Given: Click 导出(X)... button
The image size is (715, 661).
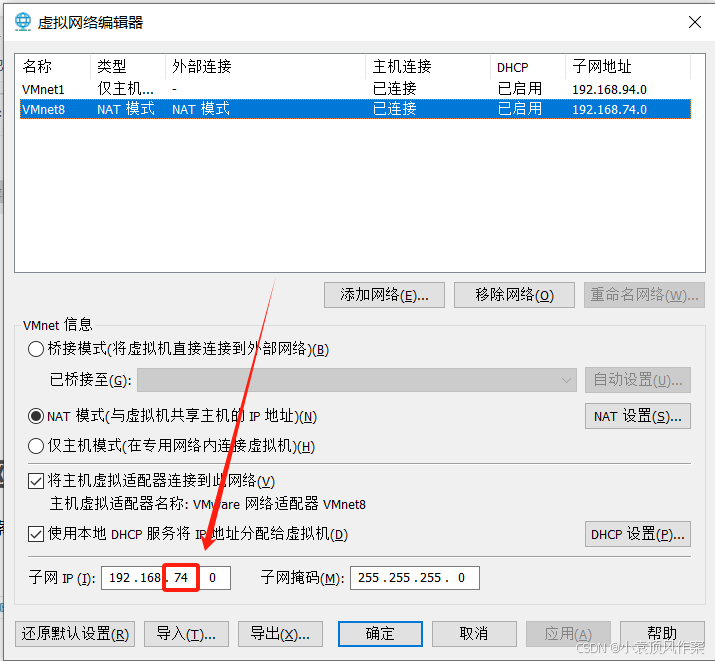Looking at the screenshot, I should pos(280,634).
